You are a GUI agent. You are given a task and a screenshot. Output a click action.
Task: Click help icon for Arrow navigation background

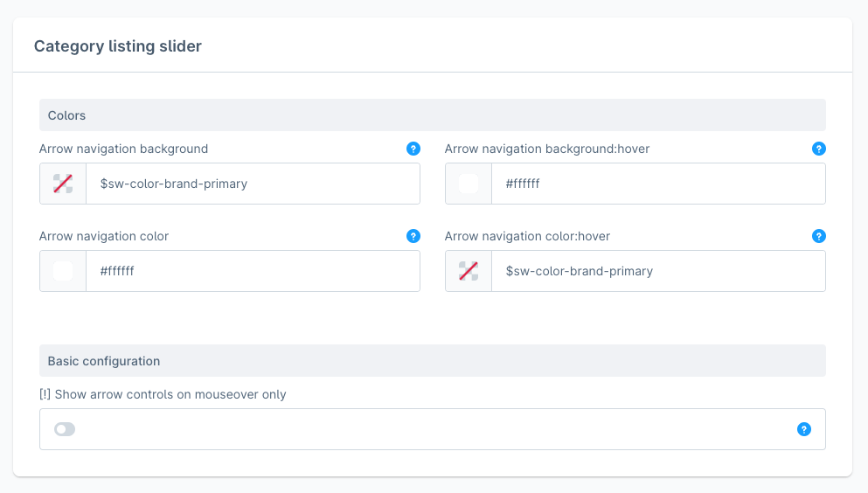[x=413, y=149]
